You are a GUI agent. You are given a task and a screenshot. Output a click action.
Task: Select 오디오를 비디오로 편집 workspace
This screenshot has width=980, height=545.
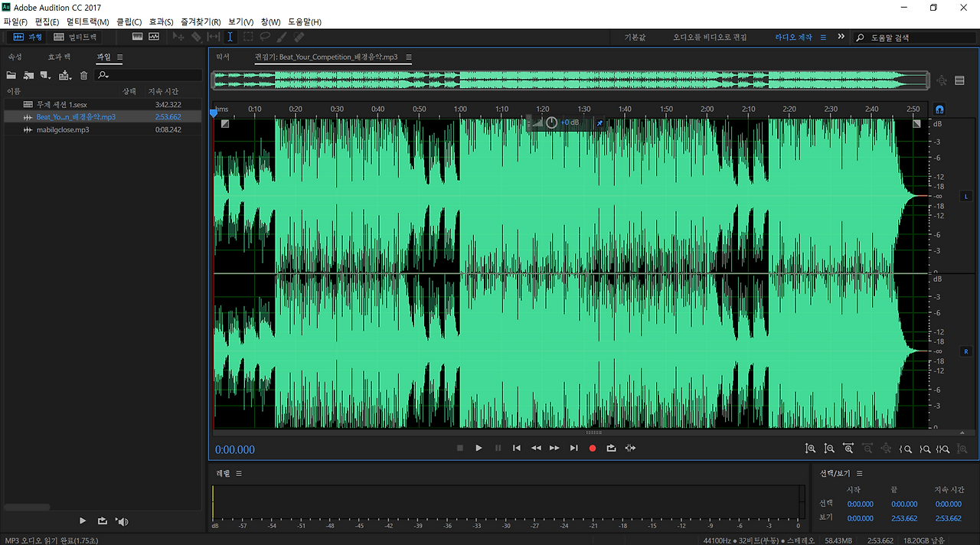(x=710, y=37)
